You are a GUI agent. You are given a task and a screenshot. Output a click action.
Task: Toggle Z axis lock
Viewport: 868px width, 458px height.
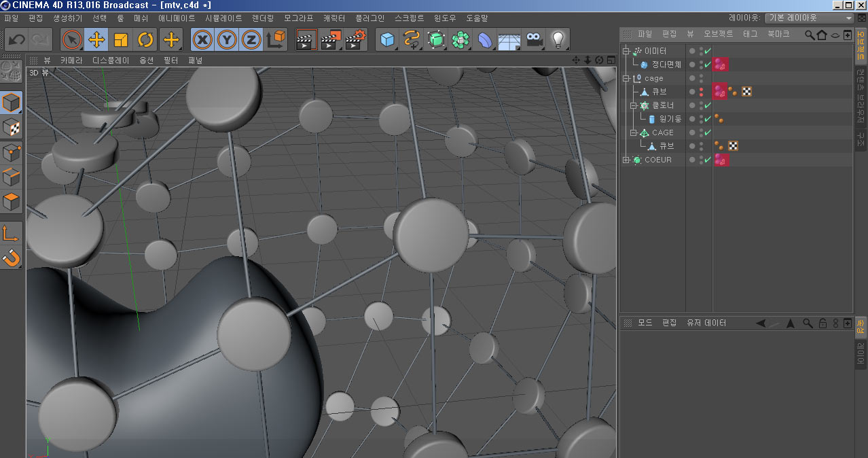click(251, 39)
